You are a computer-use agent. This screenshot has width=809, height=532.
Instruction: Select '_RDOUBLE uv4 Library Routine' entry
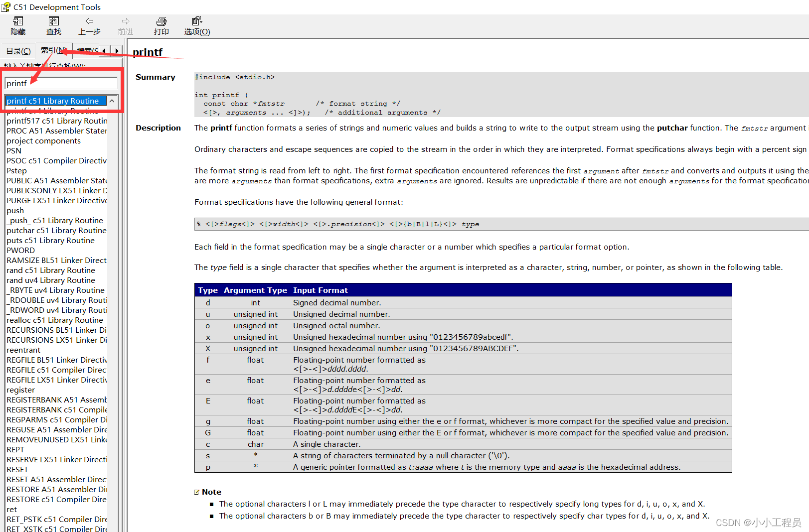click(56, 300)
